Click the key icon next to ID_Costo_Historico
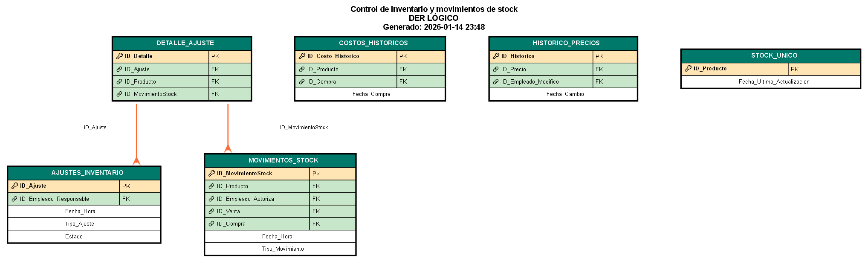Screen dimensions: 868x261 (302, 56)
